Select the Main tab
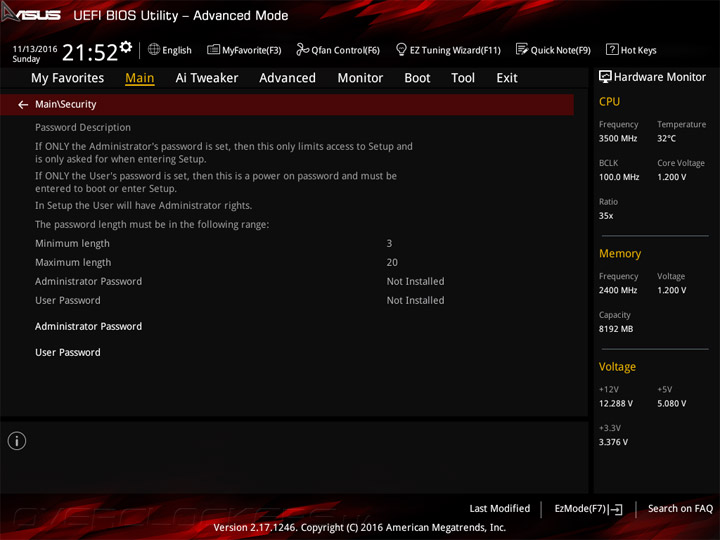This screenshot has height=540, width=720. pyautogui.click(x=140, y=78)
